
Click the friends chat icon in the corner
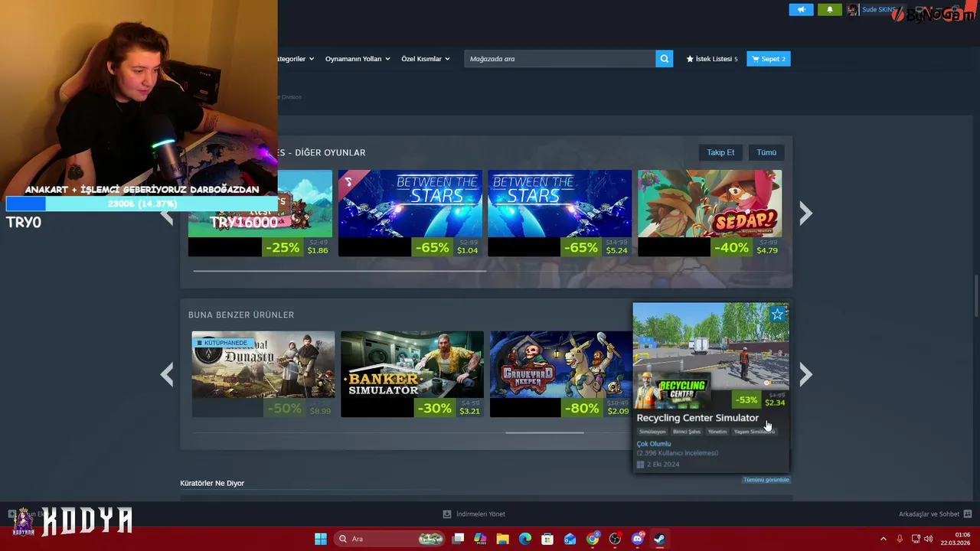968,514
